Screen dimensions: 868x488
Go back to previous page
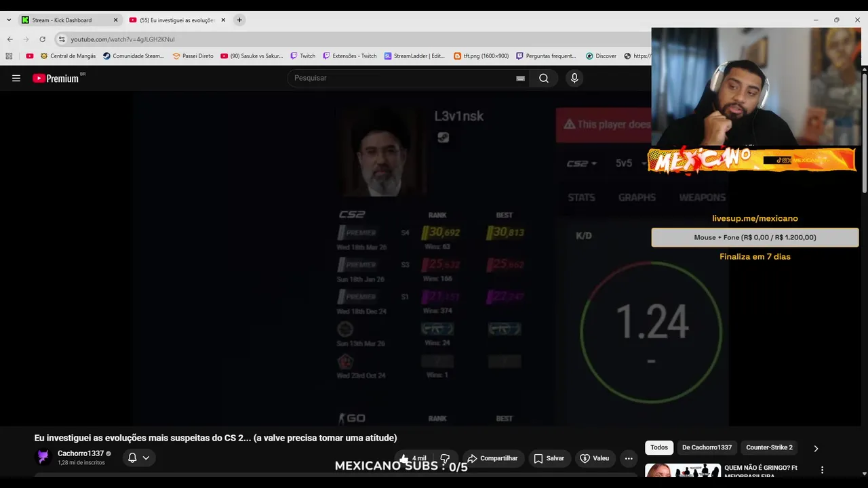click(10, 39)
